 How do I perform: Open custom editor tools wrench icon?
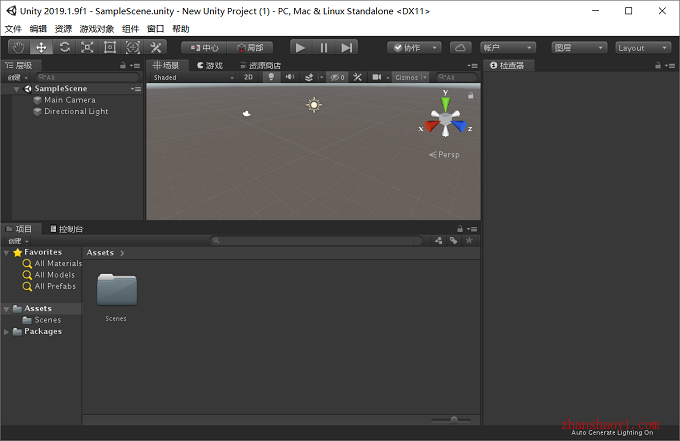[155, 47]
